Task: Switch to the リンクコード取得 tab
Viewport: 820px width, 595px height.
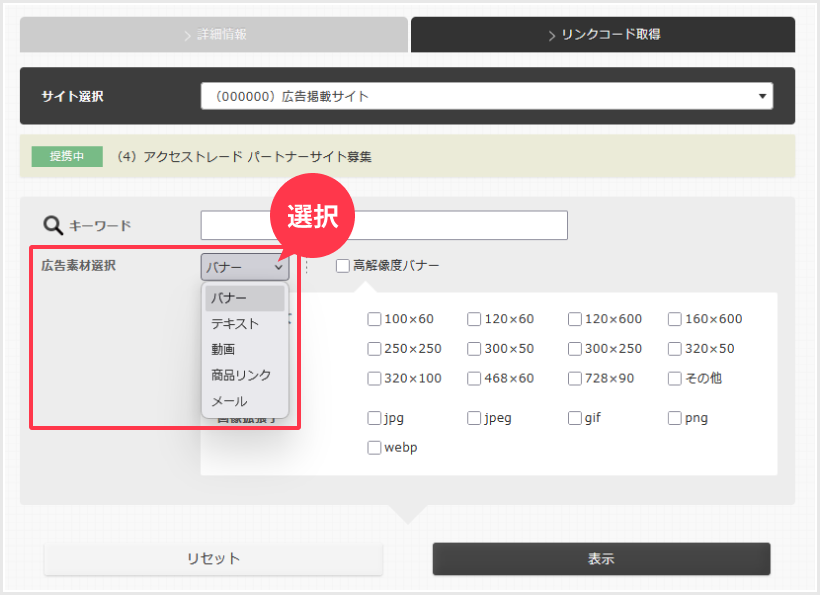Action: [602, 35]
